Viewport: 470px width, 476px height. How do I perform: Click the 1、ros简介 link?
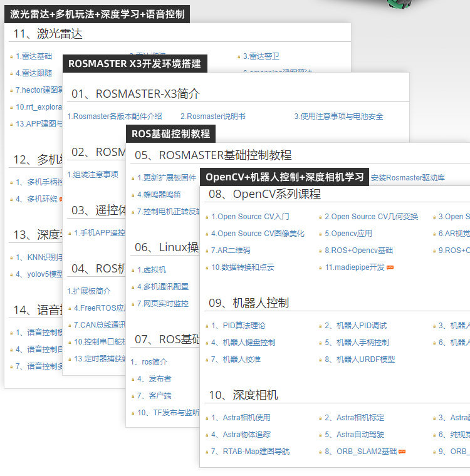pos(149,362)
